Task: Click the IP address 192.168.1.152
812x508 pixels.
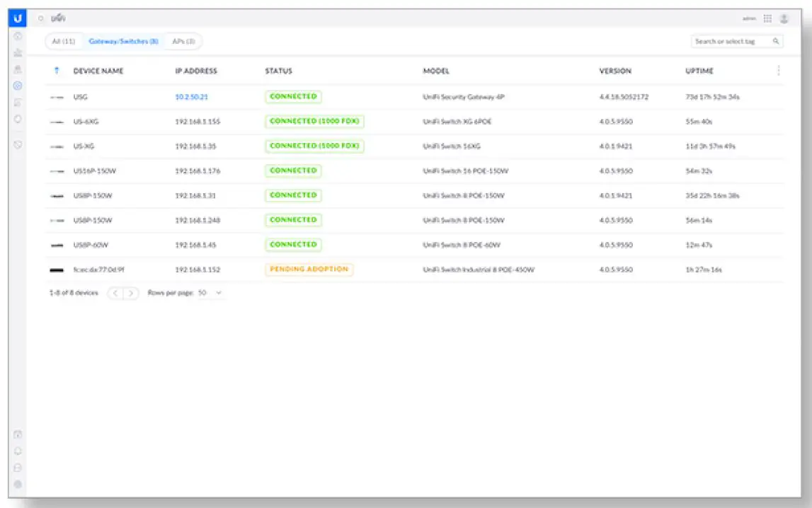Action: [198, 270]
